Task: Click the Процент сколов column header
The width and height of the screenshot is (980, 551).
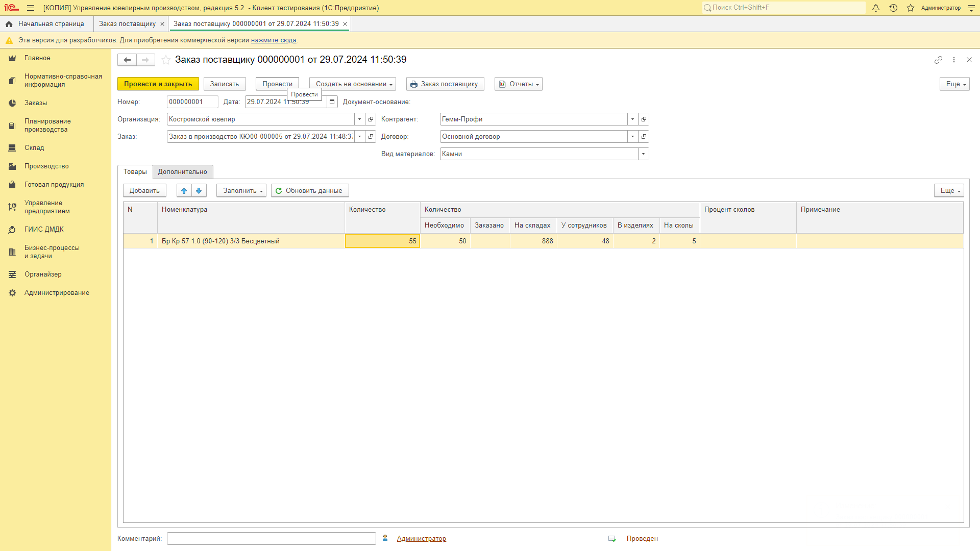Action: [x=748, y=218]
